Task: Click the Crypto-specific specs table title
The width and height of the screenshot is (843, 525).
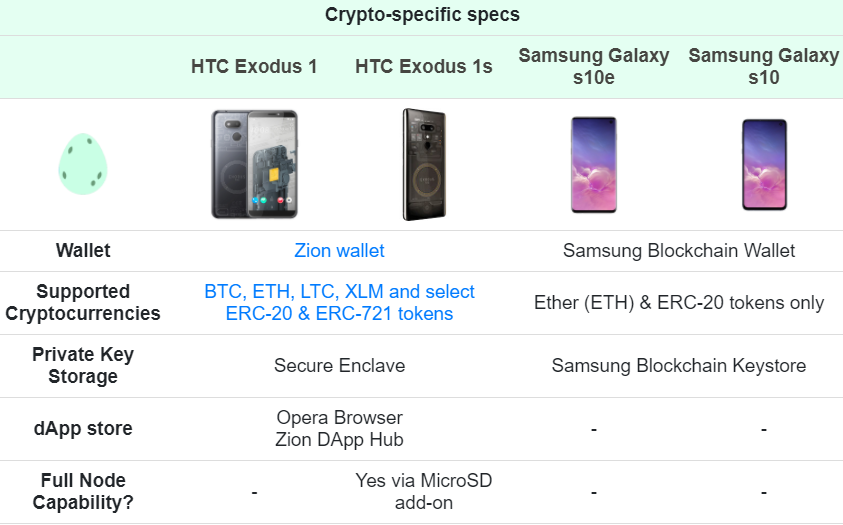Action: [422, 15]
